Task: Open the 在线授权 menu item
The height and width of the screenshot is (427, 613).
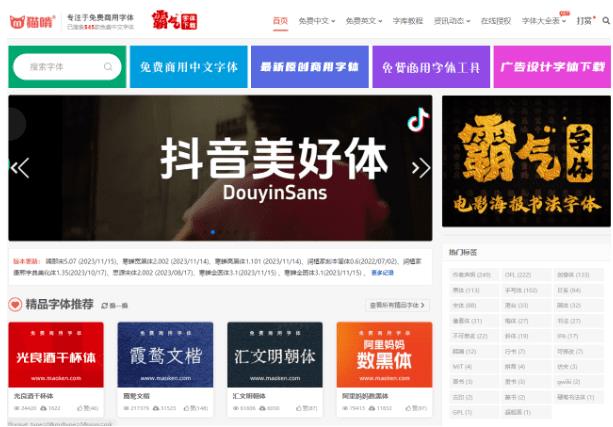Action: (x=496, y=21)
